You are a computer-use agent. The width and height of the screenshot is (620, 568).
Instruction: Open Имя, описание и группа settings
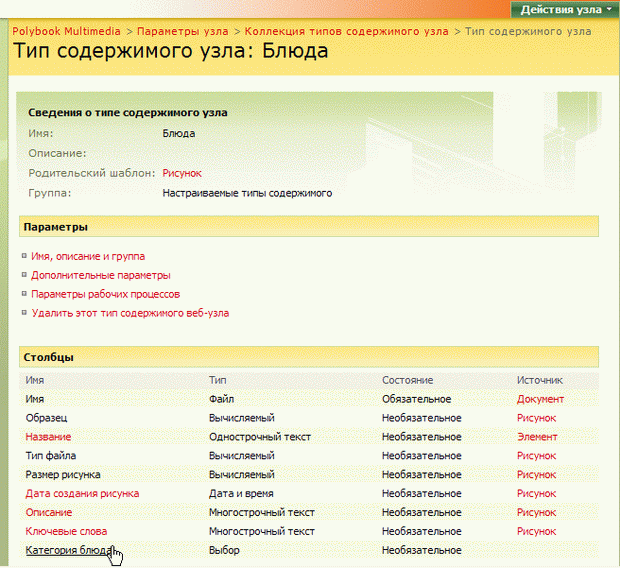coord(88,256)
